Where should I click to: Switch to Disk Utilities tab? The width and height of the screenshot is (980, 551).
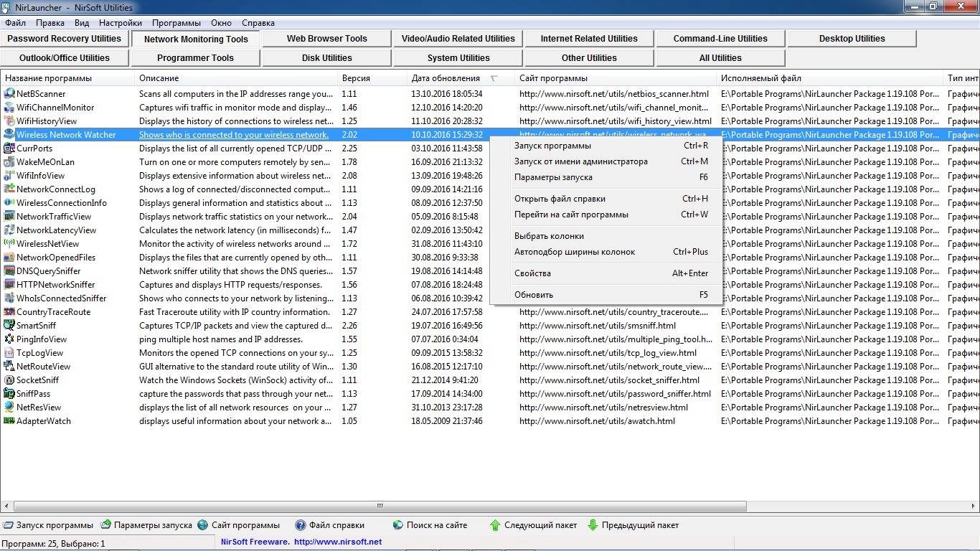click(327, 58)
